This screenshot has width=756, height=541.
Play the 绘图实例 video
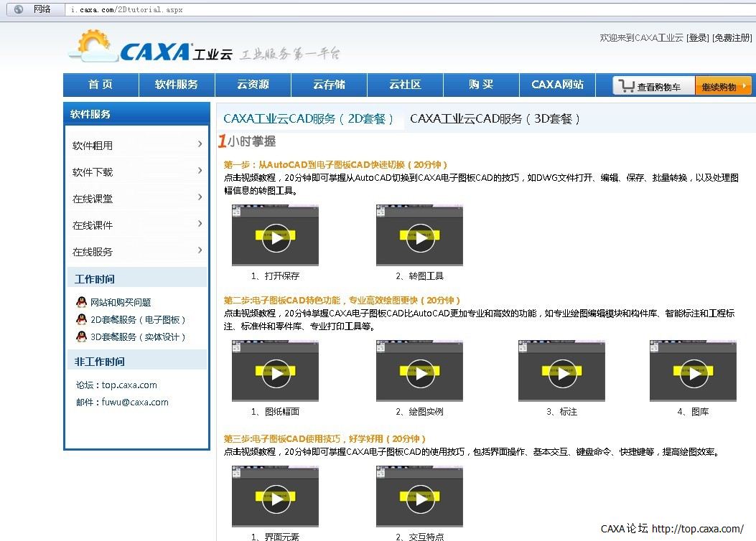tap(419, 371)
